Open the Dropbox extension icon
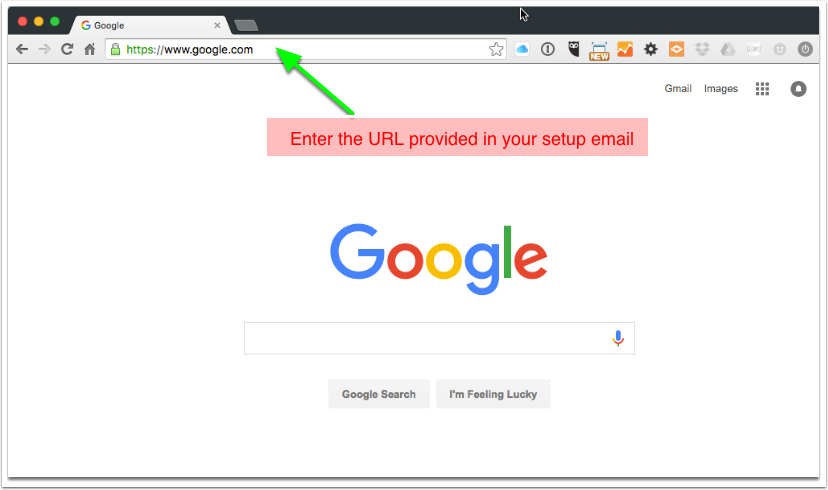Image resolution: width=828 pixels, height=490 pixels. pyautogui.click(x=702, y=49)
